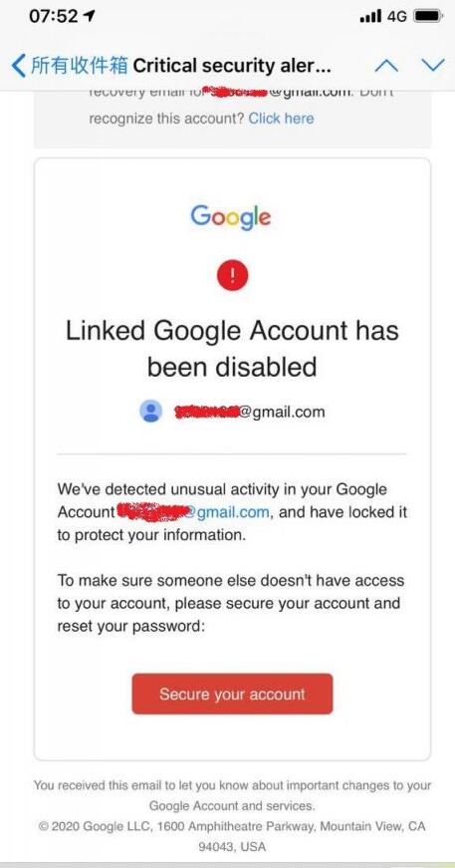Tap the red alert exclamation icon
The image size is (455, 868).
232,275
